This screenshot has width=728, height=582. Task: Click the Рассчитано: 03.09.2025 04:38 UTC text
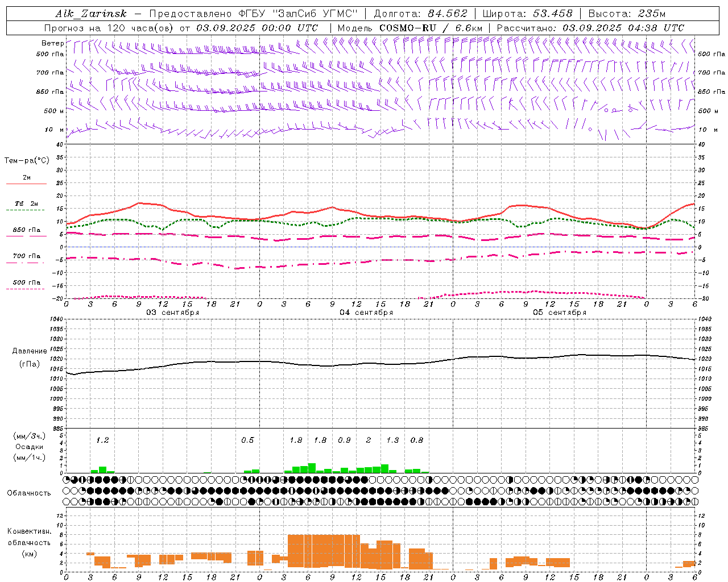pos(590,28)
